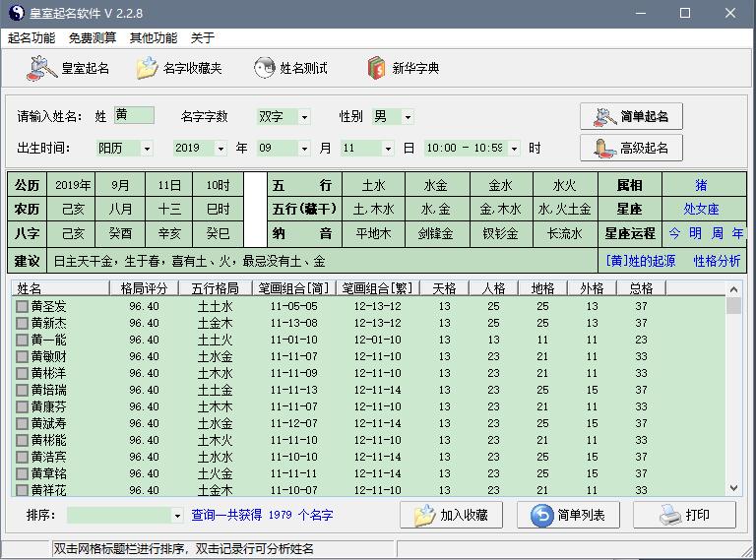Select the 黄祥花 row name
Screen dimensions: 756x560
(x=48, y=490)
